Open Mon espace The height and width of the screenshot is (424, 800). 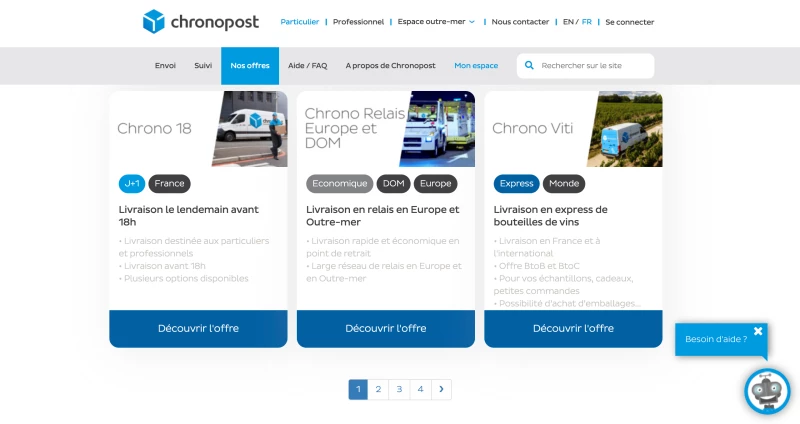476,65
